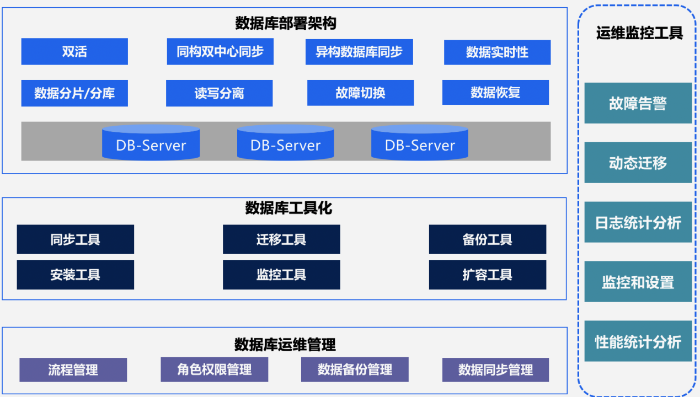
Task: Select the 角色权限管理 purple box
Action: (214, 369)
